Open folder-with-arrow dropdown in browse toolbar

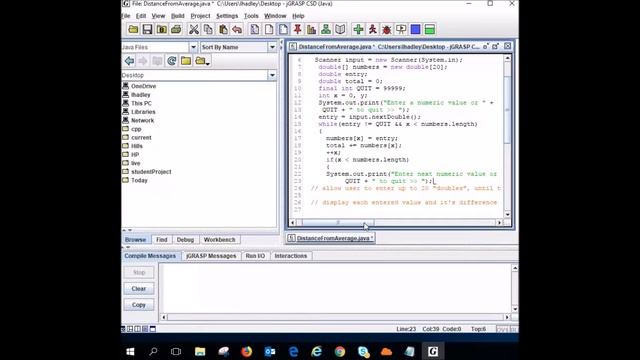pos(202,61)
